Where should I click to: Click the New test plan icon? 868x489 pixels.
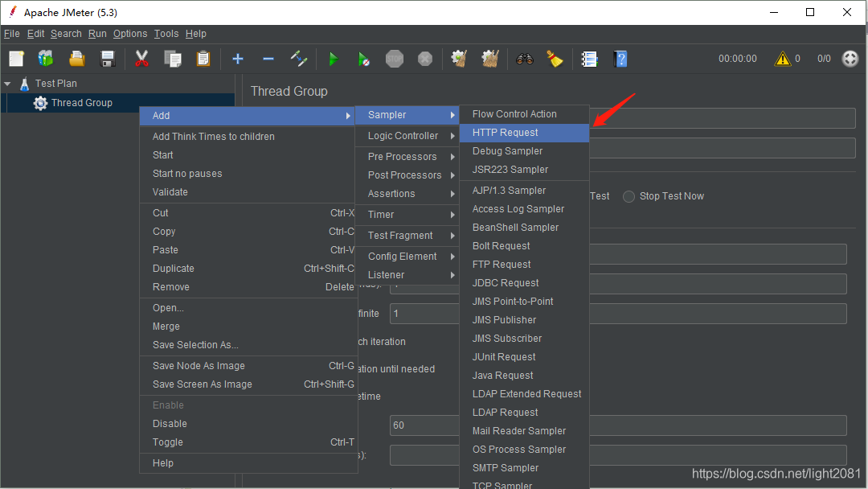(17, 59)
